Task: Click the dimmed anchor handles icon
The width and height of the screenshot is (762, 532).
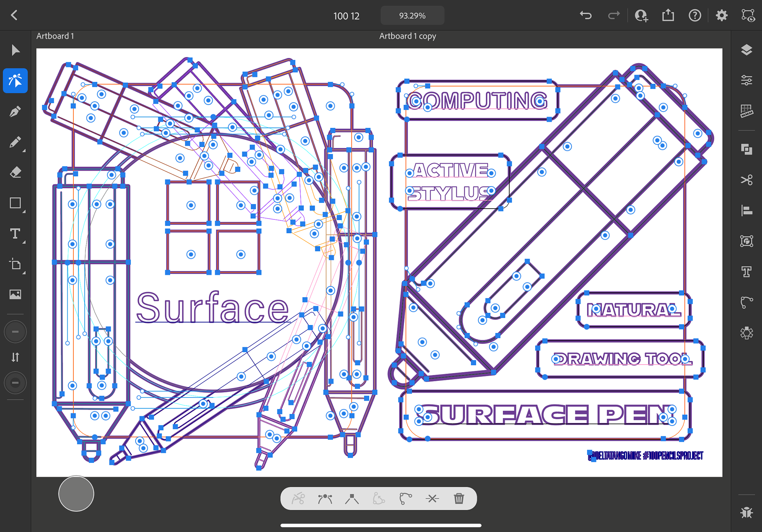Action: pos(379,498)
